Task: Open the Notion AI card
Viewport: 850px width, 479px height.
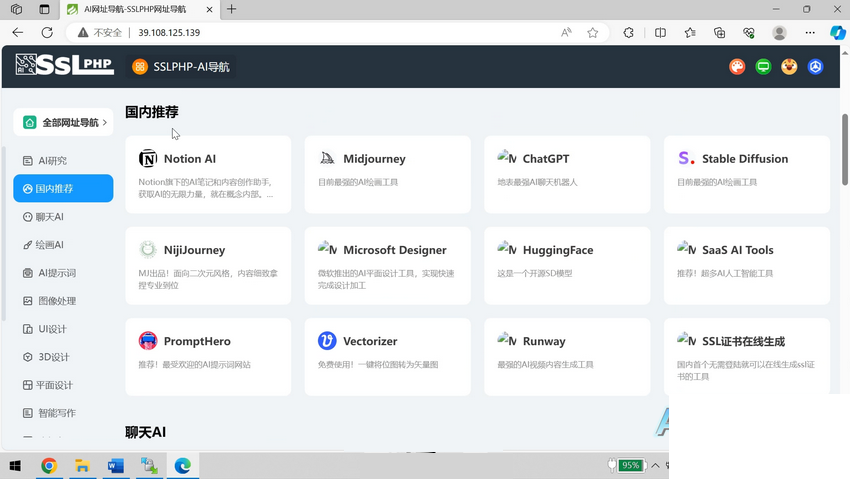Action: pyautogui.click(x=208, y=174)
